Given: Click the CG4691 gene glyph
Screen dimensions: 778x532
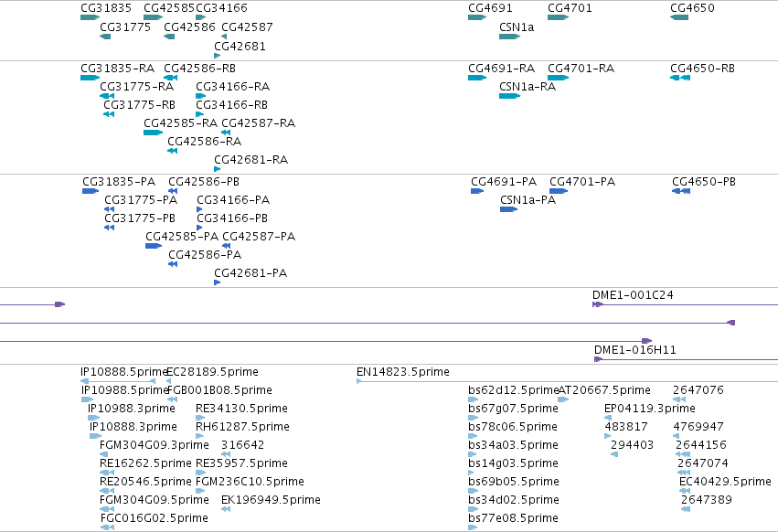Looking at the screenshot, I should point(477,17).
